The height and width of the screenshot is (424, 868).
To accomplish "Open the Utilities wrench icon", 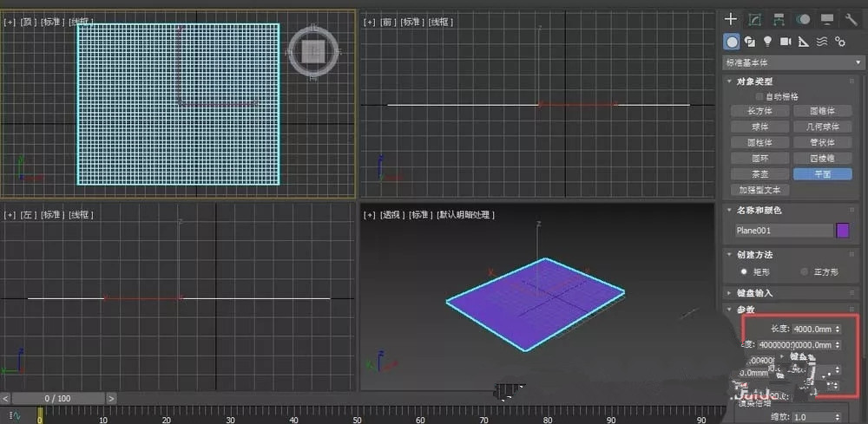I will tap(851, 19).
